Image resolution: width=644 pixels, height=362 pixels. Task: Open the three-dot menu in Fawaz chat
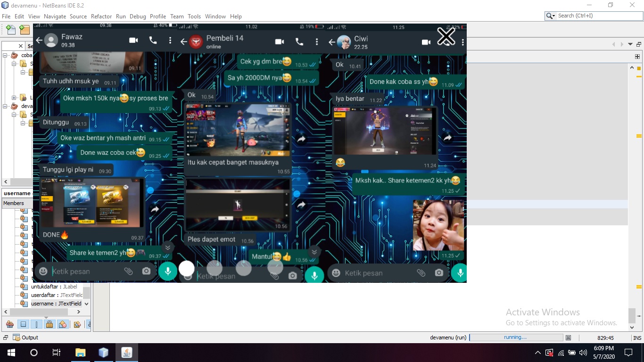point(170,41)
